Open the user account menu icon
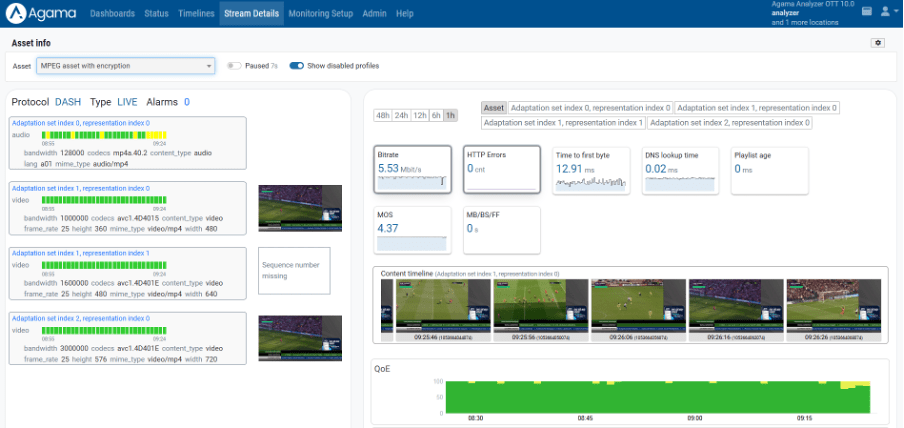The image size is (904, 428). coord(885,13)
